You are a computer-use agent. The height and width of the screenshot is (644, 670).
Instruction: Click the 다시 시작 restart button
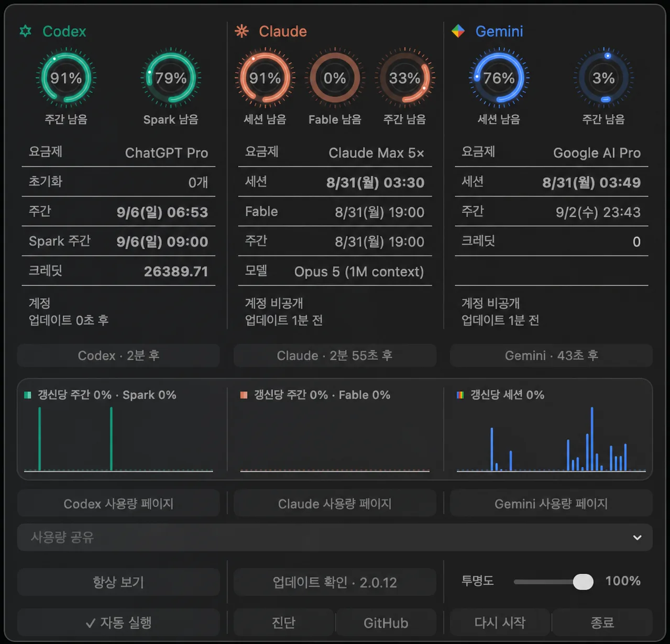tap(500, 623)
